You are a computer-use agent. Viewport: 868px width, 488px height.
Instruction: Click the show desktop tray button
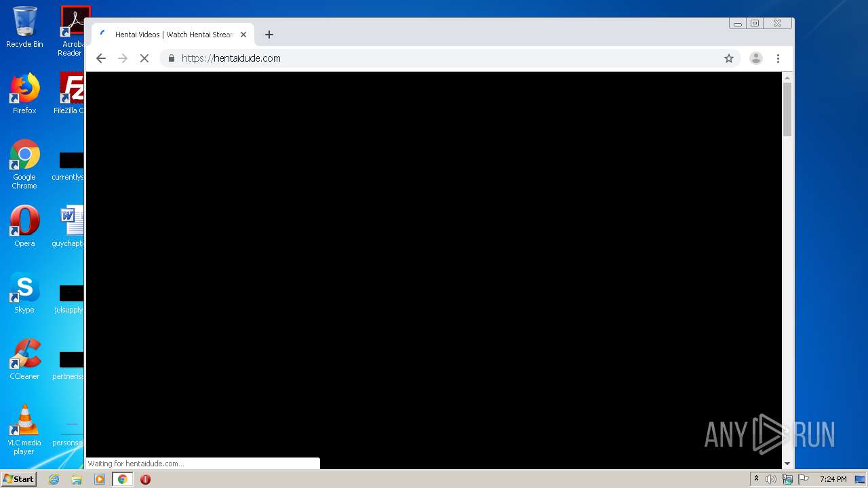(860, 479)
